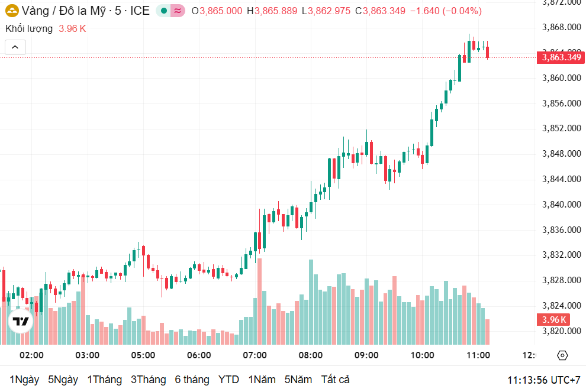Click the pink approximate-data indicator icon

(177, 11)
